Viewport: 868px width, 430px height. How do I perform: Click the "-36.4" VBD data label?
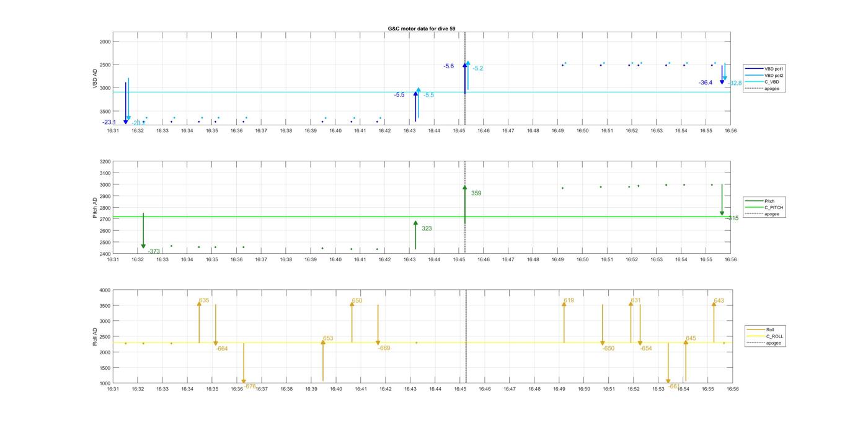click(706, 83)
